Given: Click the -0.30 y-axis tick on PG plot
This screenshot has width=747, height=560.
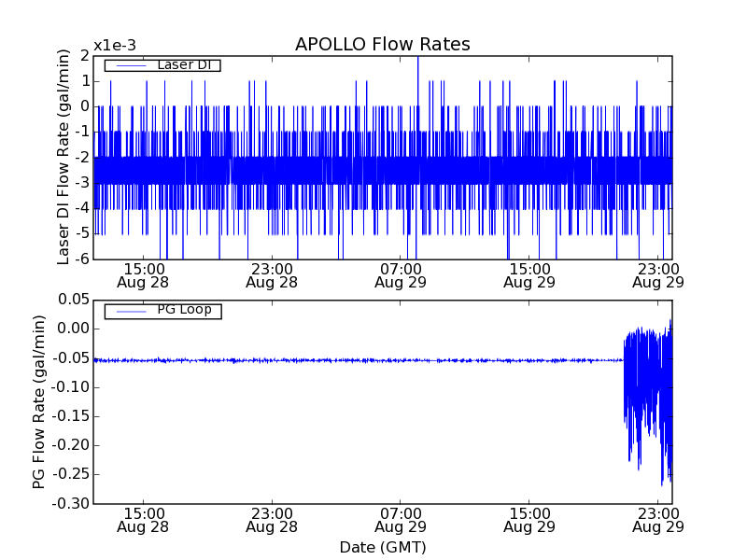Looking at the screenshot, I should click(71, 504).
